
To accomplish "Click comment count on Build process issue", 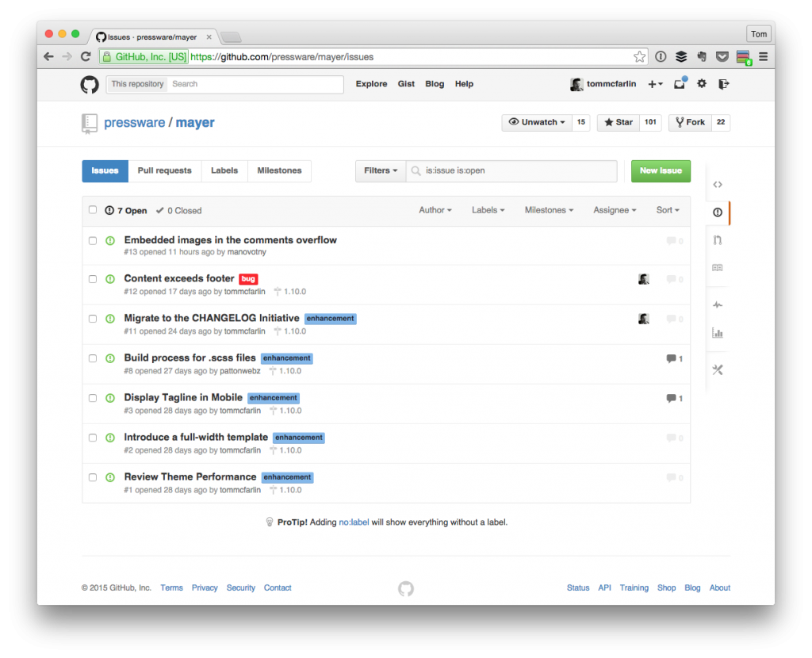I will [x=674, y=359].
